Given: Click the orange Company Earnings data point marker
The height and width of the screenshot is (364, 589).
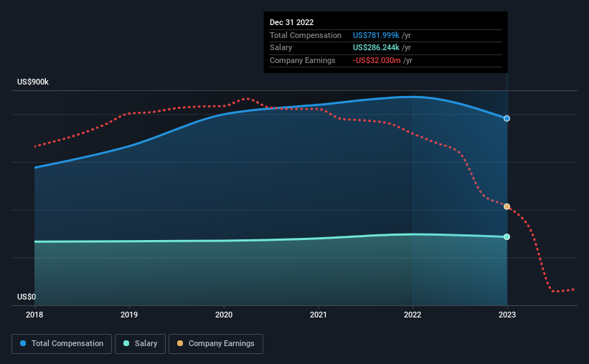Looking at the screenshot, I should point(506,206).
